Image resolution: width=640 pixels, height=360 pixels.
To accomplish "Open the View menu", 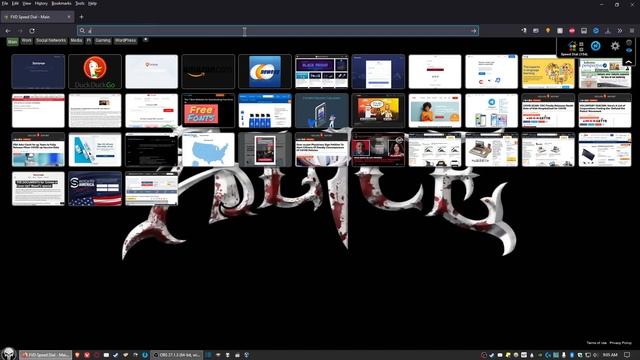I will (27, 3).
